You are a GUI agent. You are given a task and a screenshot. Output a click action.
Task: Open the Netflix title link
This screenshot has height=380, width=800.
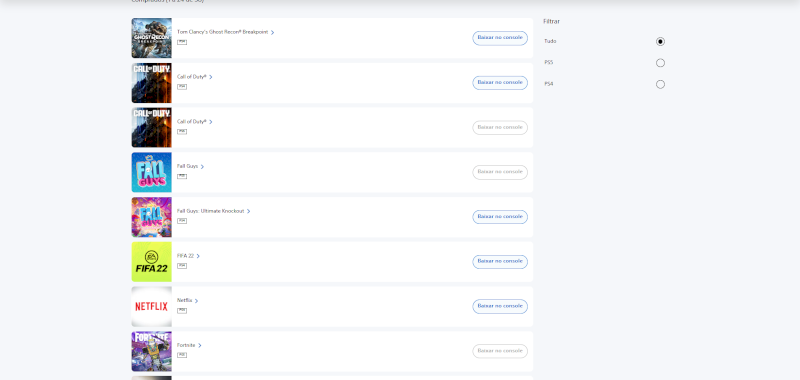(185, 300)
